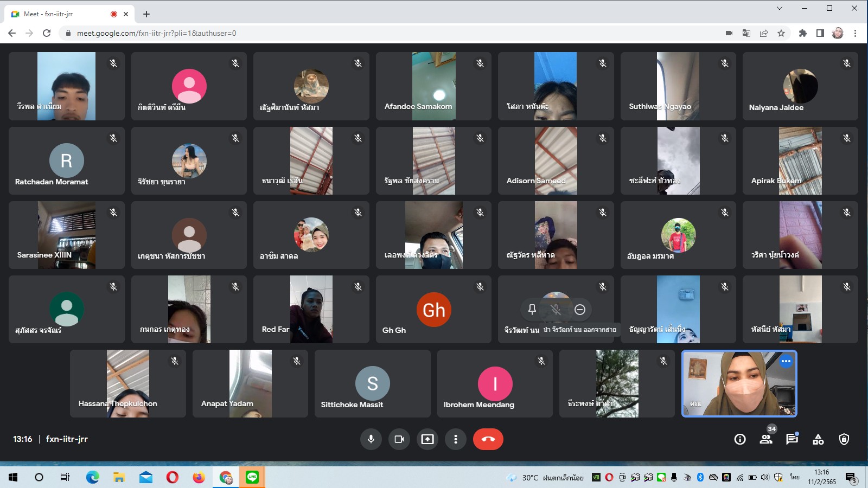The width and height of the screenshot is (868, 488).
Task: Open the Present now screen share
Action: click(427, 439)
